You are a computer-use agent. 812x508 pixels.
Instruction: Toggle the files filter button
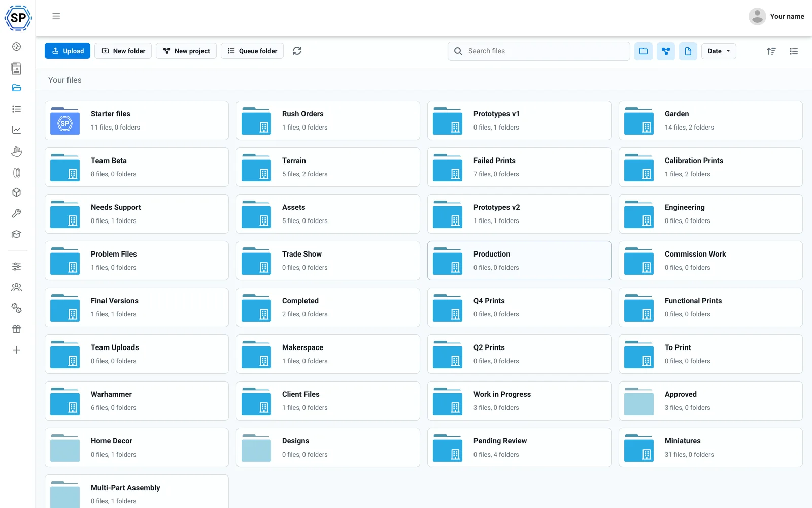click(688, 51)
